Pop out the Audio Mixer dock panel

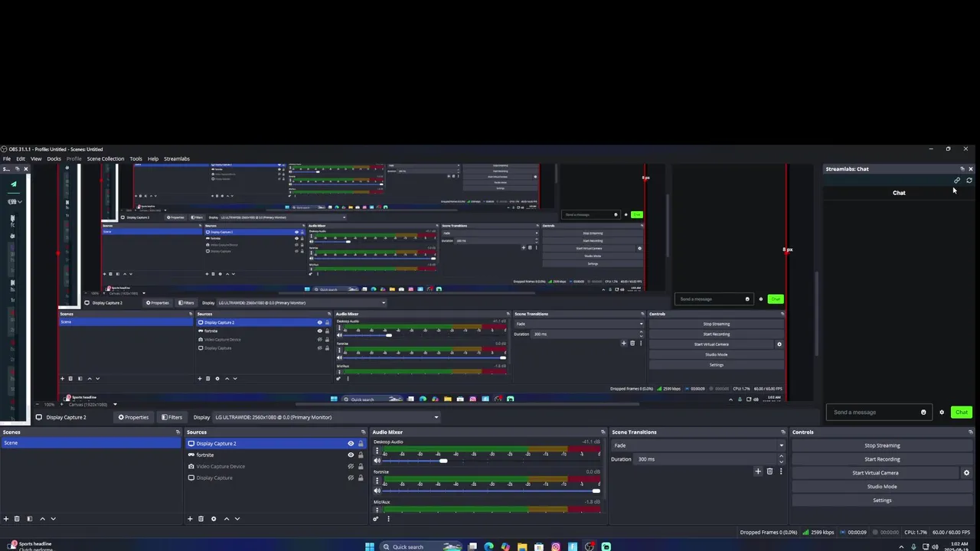pyautogui.click(x=603, y=432)
